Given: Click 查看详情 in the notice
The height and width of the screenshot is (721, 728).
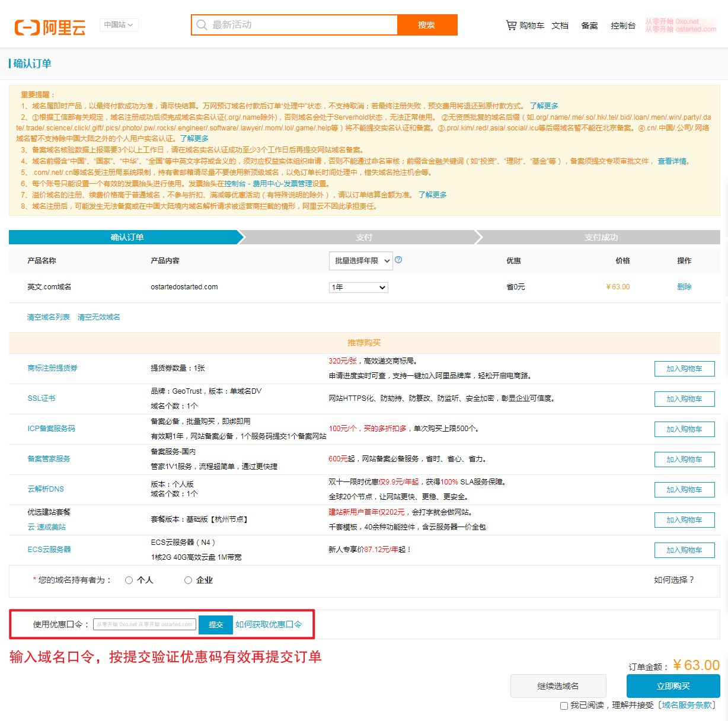Looking at the screenshot, I should [x=672, y=161].
